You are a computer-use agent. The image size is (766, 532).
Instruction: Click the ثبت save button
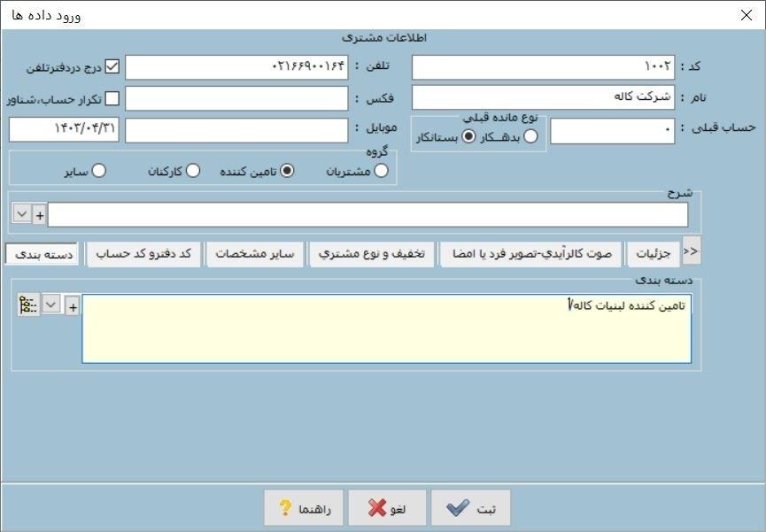click(x=471, y=508)
